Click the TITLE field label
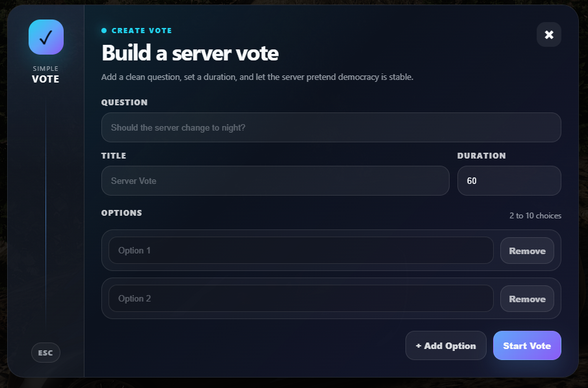The image size is (588, 388). [114, 156]
